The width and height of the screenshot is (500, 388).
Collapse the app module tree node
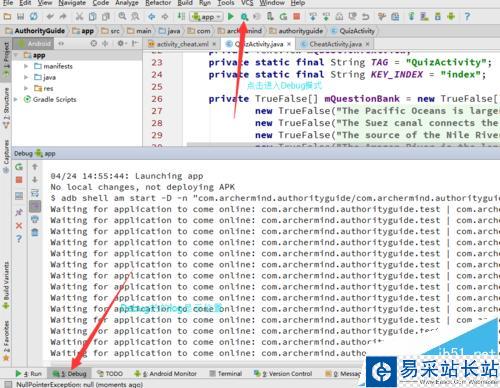pos(17,55)
